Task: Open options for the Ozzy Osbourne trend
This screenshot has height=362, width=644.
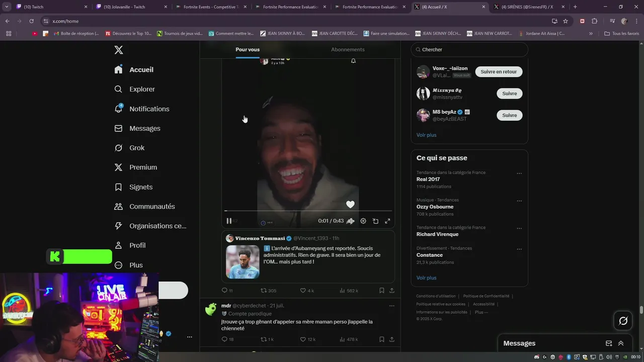Action: (519, 201)
